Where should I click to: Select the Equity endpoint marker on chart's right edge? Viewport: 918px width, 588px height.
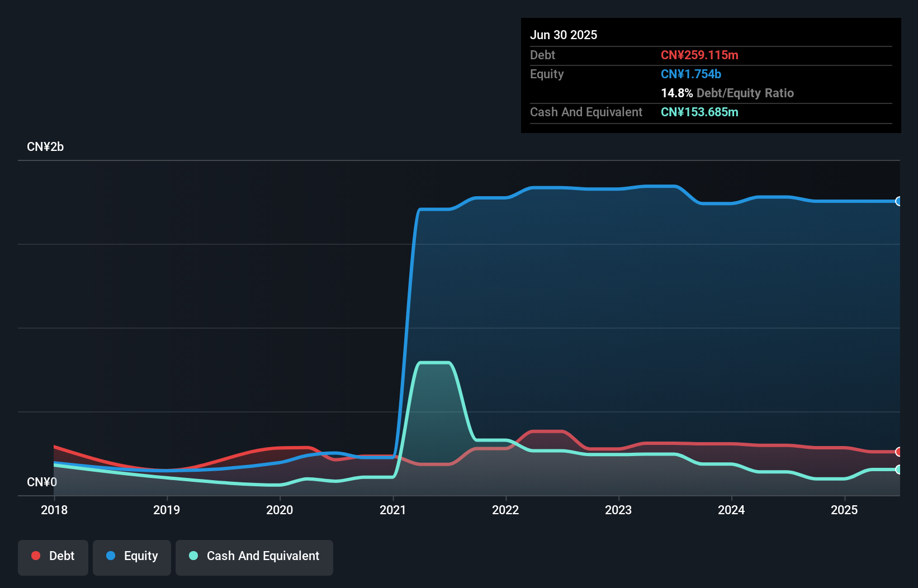899,201
